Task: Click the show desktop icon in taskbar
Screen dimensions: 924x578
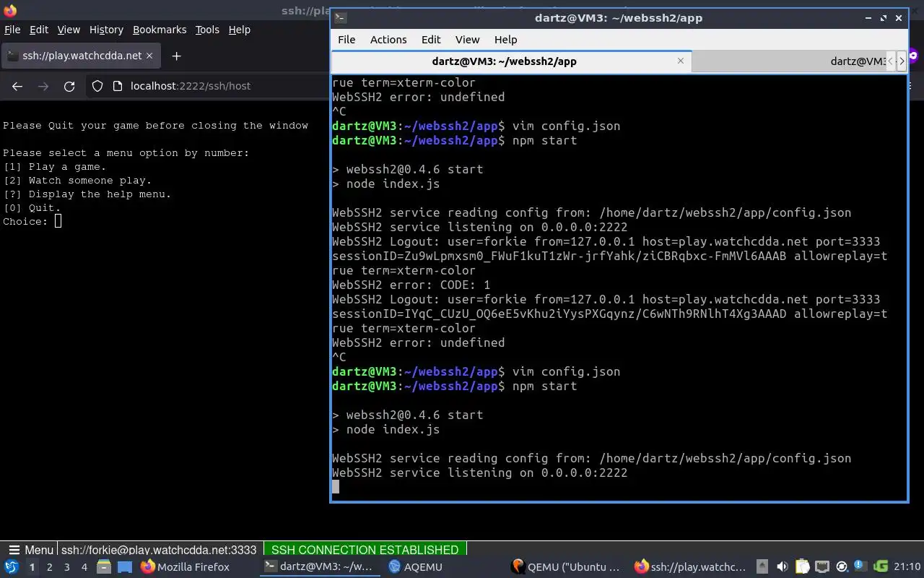Action: point(125,567)
